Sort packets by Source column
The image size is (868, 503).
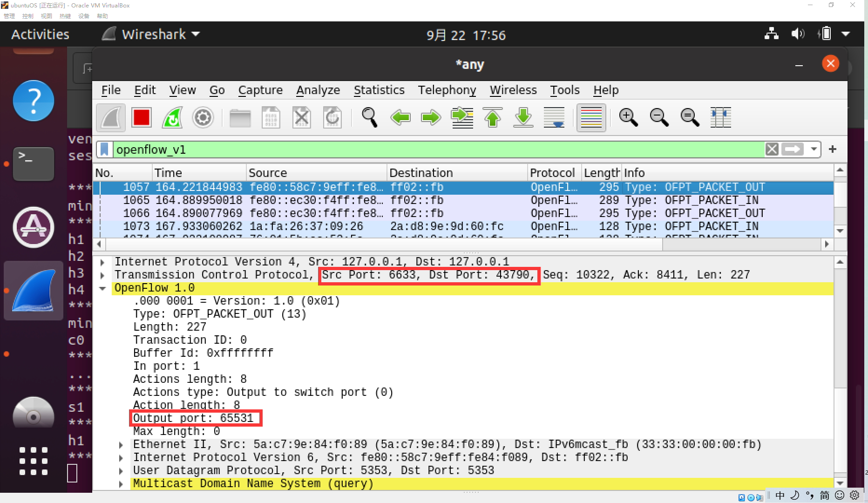[x=317, y=173]
